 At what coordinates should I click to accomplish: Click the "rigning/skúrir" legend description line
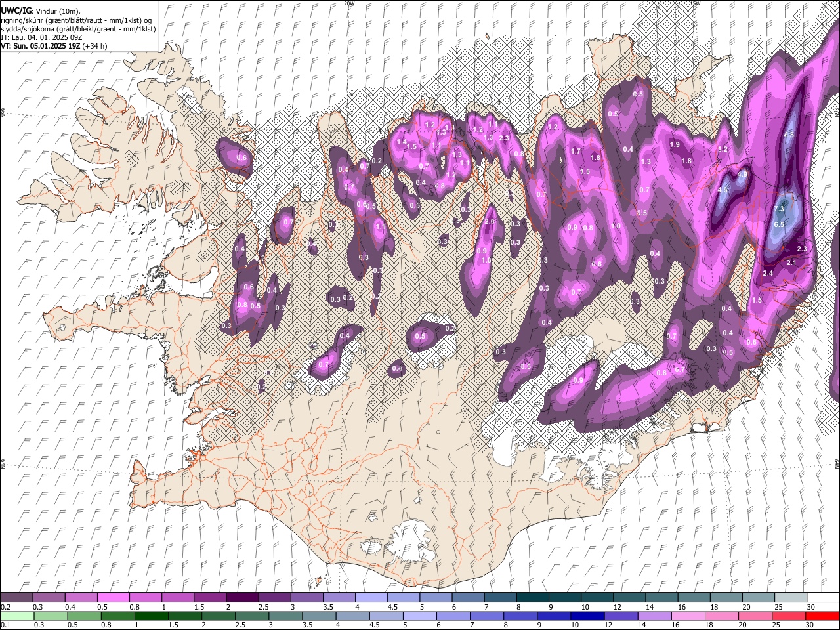pyautogui.click(x=76, y=20)
